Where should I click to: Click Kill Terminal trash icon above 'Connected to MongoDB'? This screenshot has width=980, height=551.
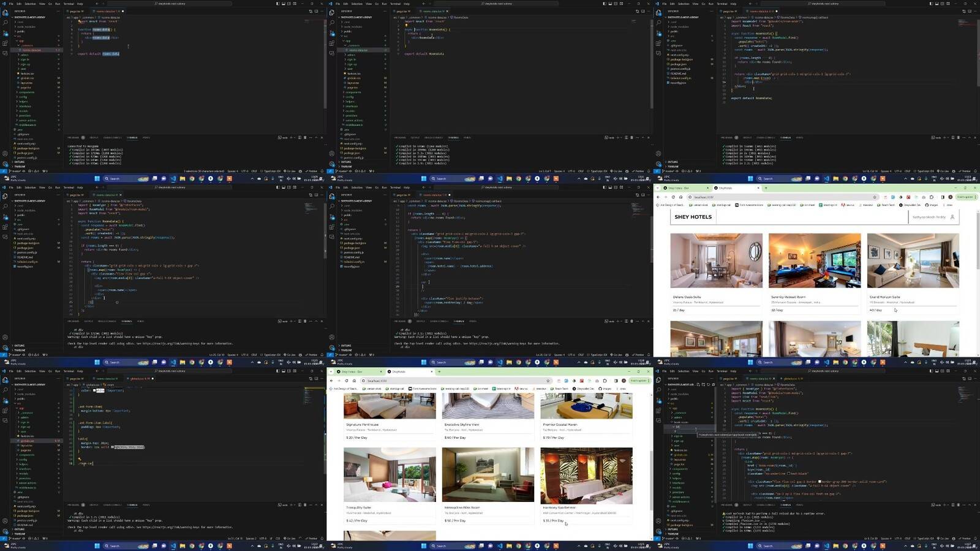(x=304, y=137)
